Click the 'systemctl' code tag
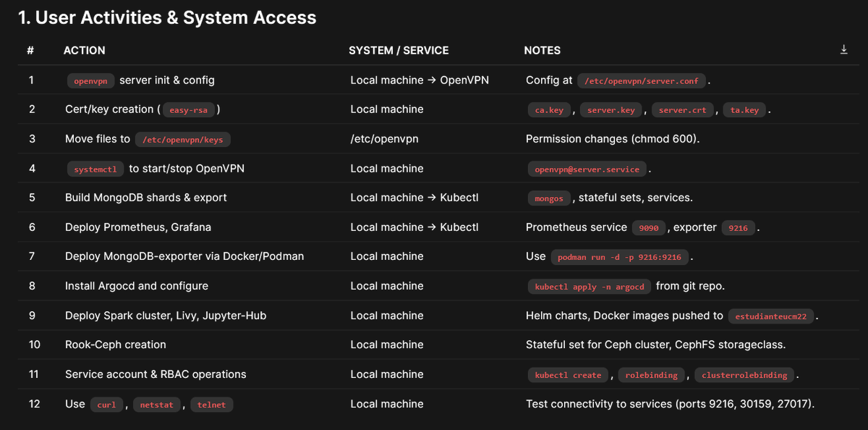 tap(95, 169)
